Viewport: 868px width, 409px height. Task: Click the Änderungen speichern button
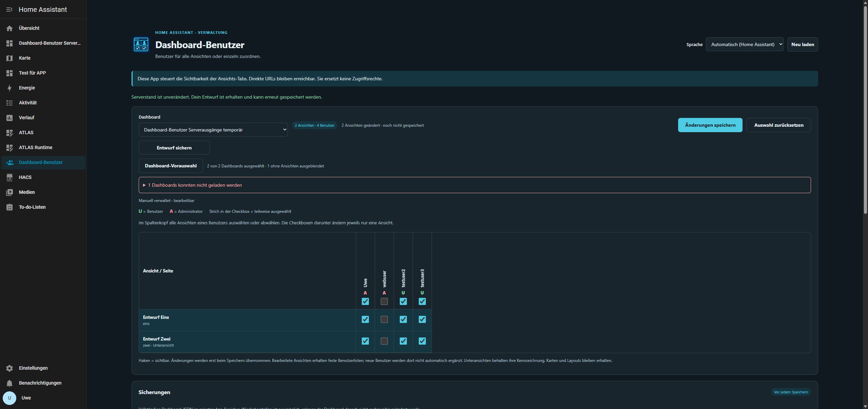(710, 125)
